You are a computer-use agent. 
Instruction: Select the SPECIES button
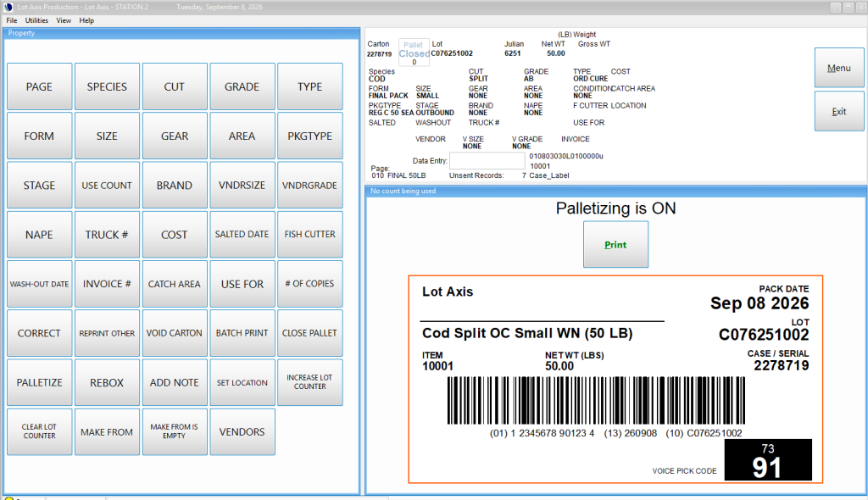[107, 86]
